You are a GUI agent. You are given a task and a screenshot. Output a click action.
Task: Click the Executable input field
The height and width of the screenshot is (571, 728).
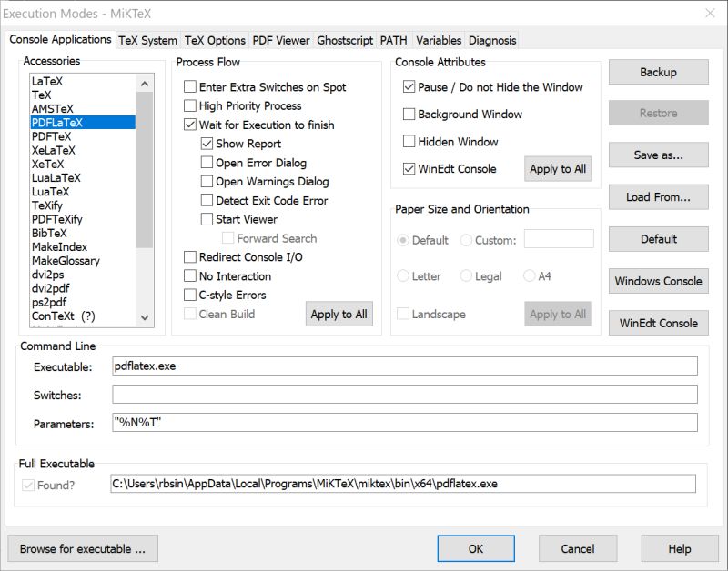pyautogui.click(x=405, y=366)
